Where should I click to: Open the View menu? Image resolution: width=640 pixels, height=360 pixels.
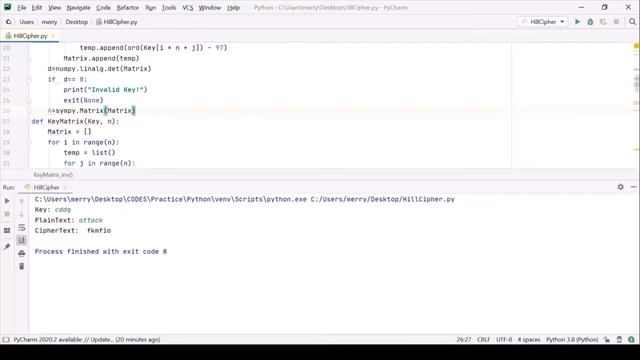(x=54, y=8)
